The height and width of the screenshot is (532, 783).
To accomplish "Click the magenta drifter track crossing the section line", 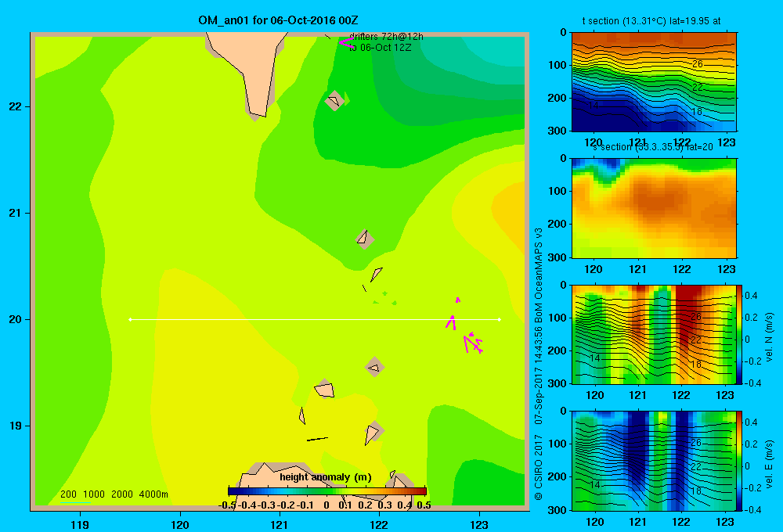I will (x=451, y=323).
